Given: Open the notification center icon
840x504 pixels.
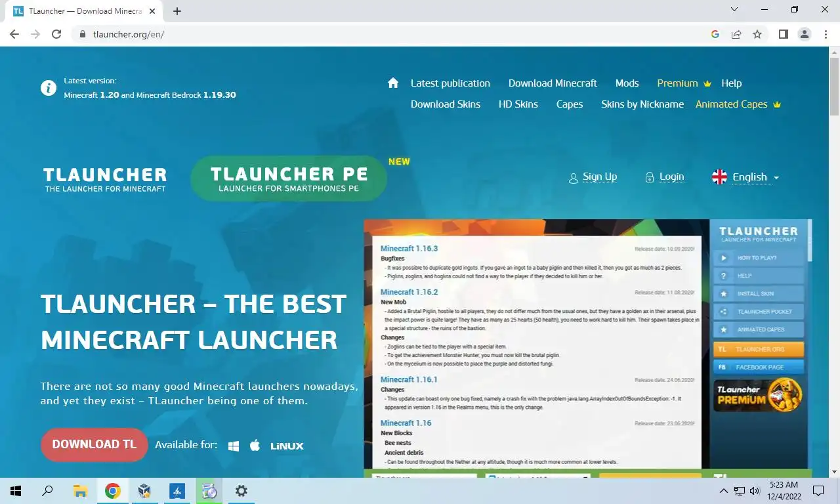Looking at the screenshot, I should [x=818, y=490].
